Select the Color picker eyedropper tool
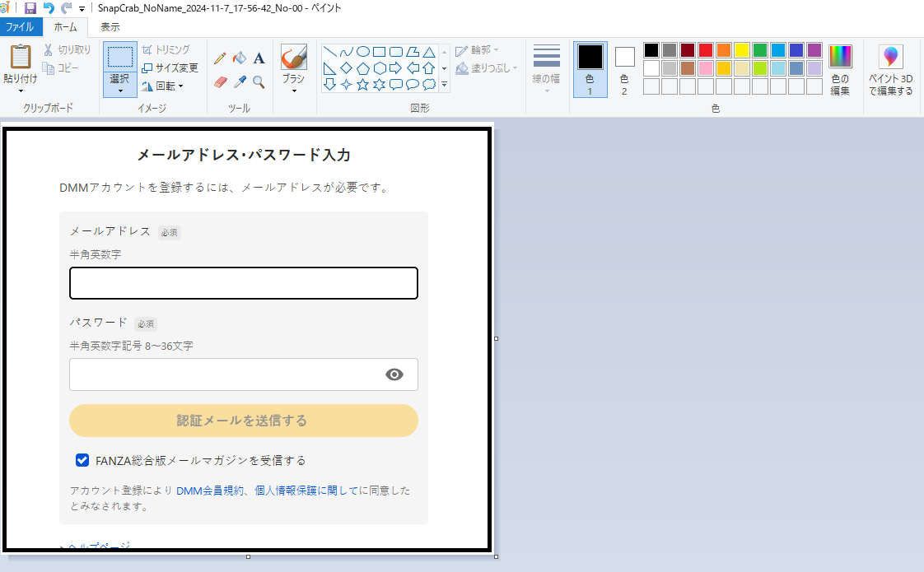The width and height of the screenshot is (924, 572). (x=240, y=81)
